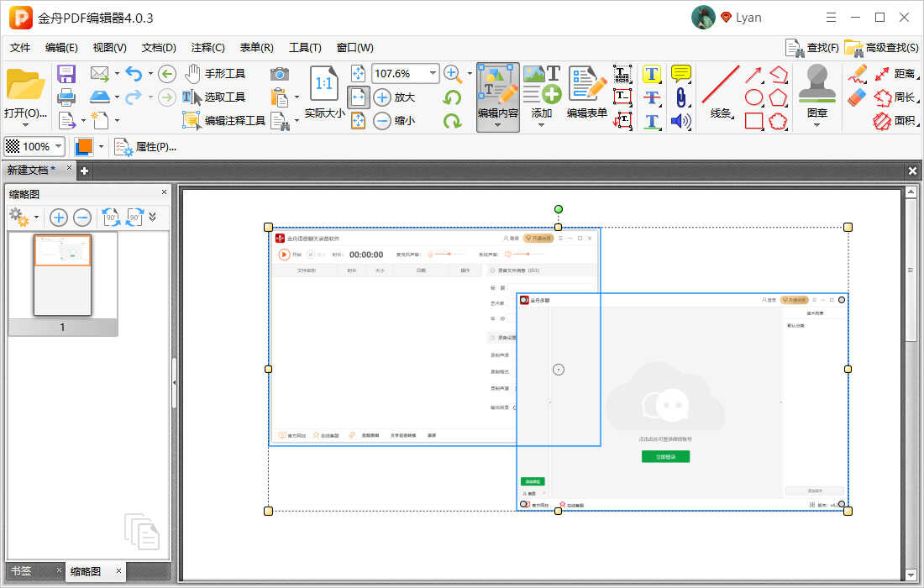The width and height of the screenshot is (924, 588).
Task: Take a snapshot with the camera icon
Action: tap(280, 74)
